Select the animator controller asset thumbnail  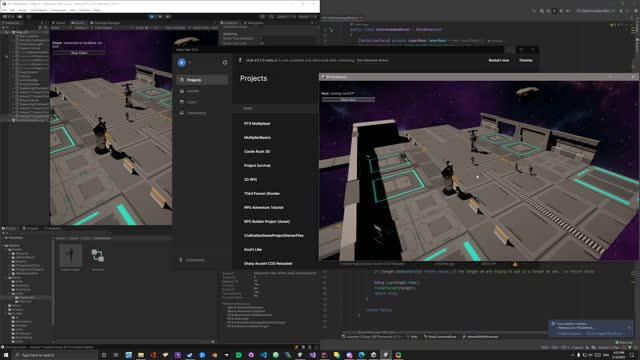(98, 256)
